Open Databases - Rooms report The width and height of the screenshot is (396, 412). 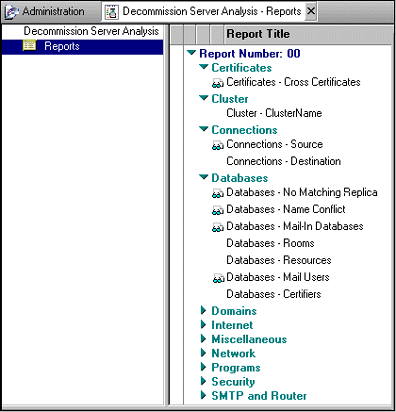click(270, 243)
